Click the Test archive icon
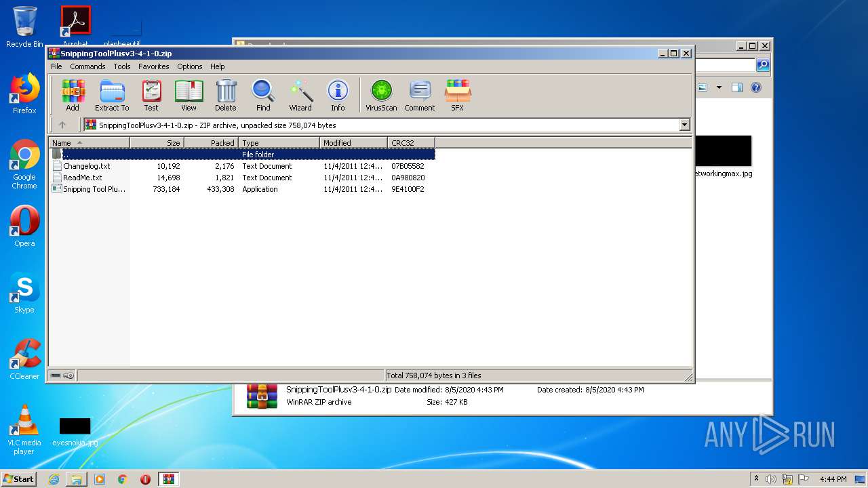Screen dimensions: 868x488 point(151,96)
